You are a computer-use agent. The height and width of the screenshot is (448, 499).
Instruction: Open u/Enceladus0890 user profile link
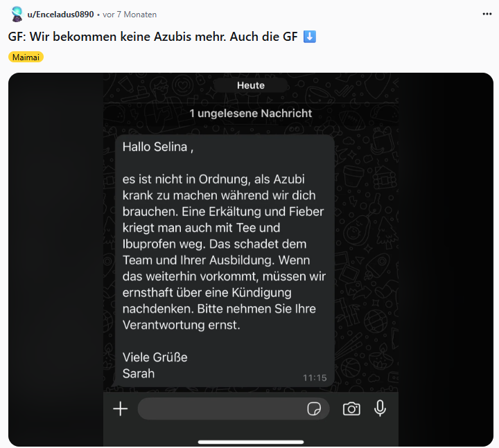(60, 15)
